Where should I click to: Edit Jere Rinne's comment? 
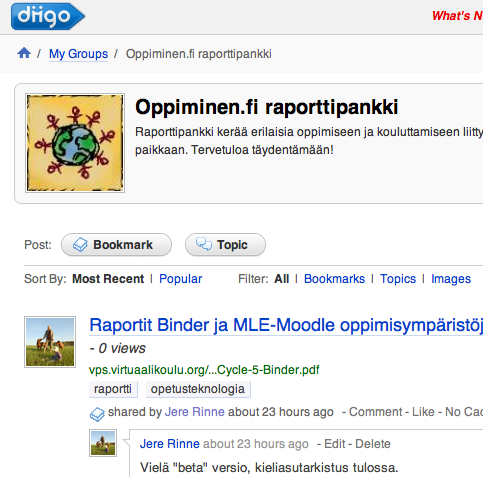coord(334,444)
